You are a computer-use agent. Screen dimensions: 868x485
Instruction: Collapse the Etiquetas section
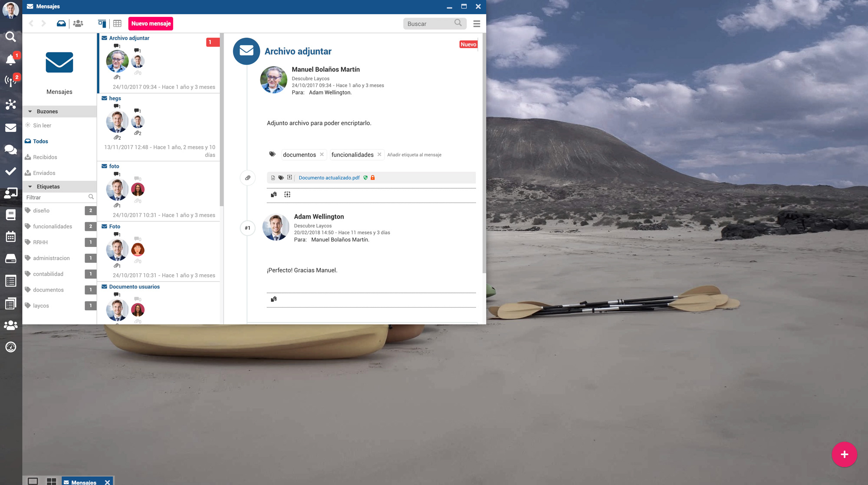(59, 187)
